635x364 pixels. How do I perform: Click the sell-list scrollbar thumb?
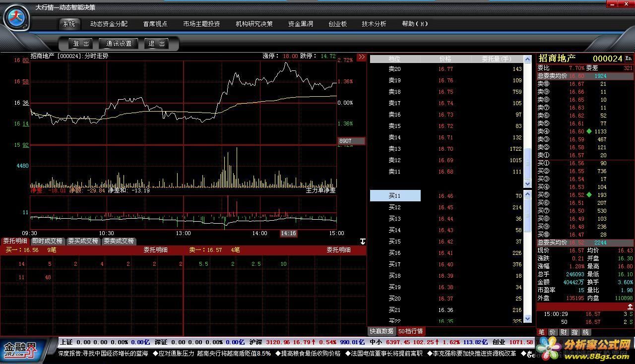point(528,164)
